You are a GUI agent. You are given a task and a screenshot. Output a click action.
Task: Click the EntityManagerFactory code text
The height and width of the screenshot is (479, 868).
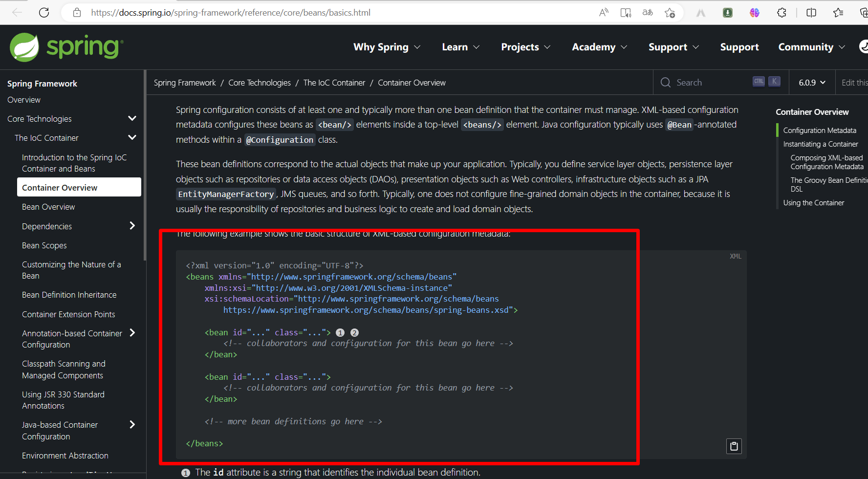[226, 195]
